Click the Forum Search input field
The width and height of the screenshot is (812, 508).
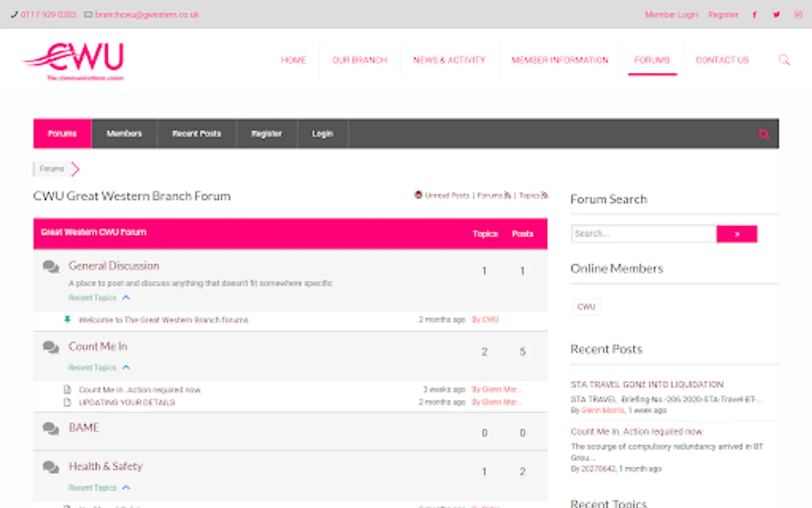[643, 234]
